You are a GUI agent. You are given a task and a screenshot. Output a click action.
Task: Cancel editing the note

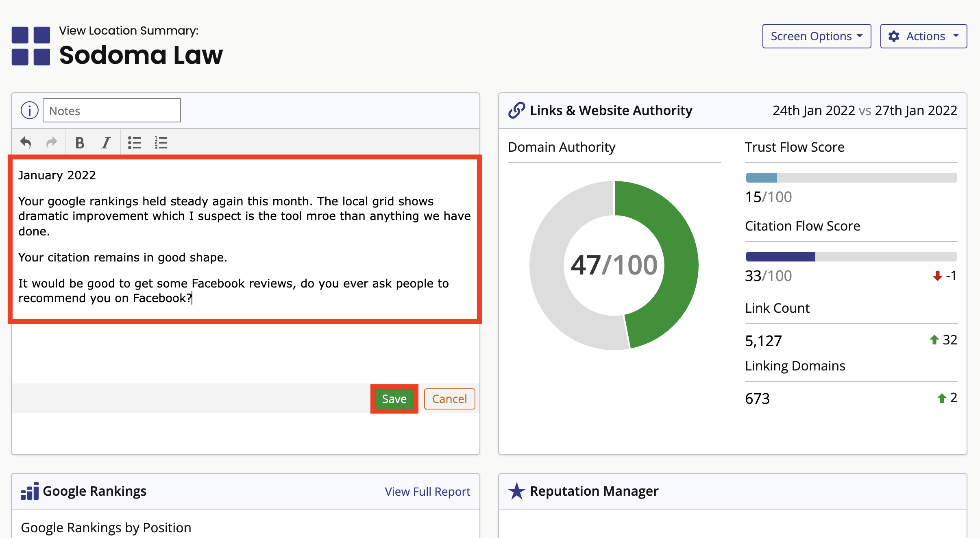(x=449, y=399)
